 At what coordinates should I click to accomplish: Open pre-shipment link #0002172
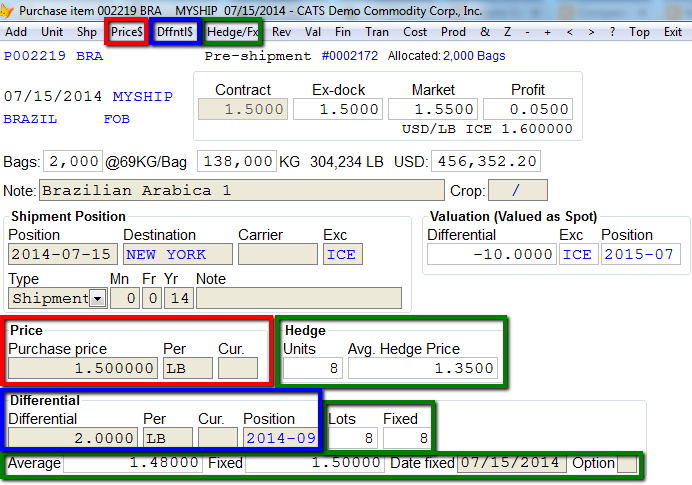(350, 56)
